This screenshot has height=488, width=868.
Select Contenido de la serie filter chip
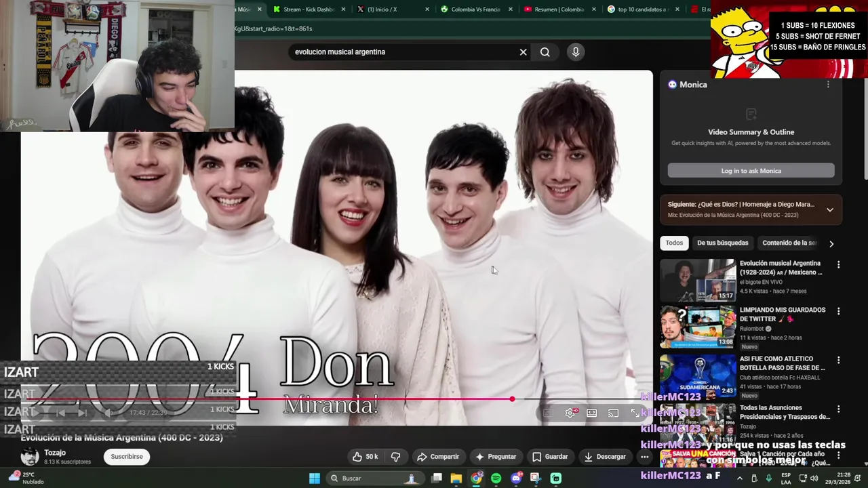click(x=789, y=243)
